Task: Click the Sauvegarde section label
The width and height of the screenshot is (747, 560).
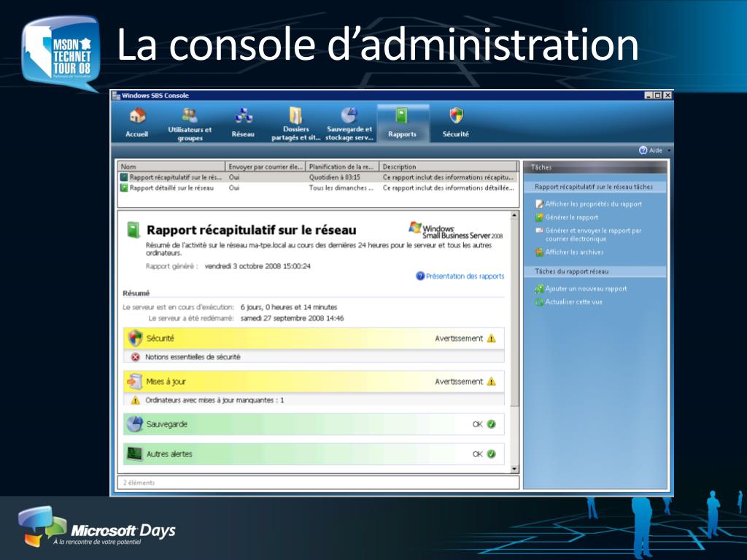Action: point(167,424)
